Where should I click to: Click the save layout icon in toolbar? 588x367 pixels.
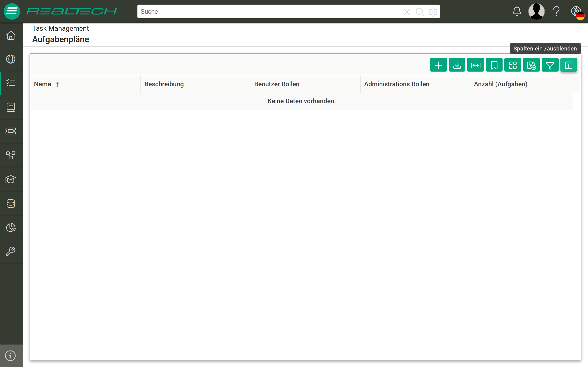531,65
